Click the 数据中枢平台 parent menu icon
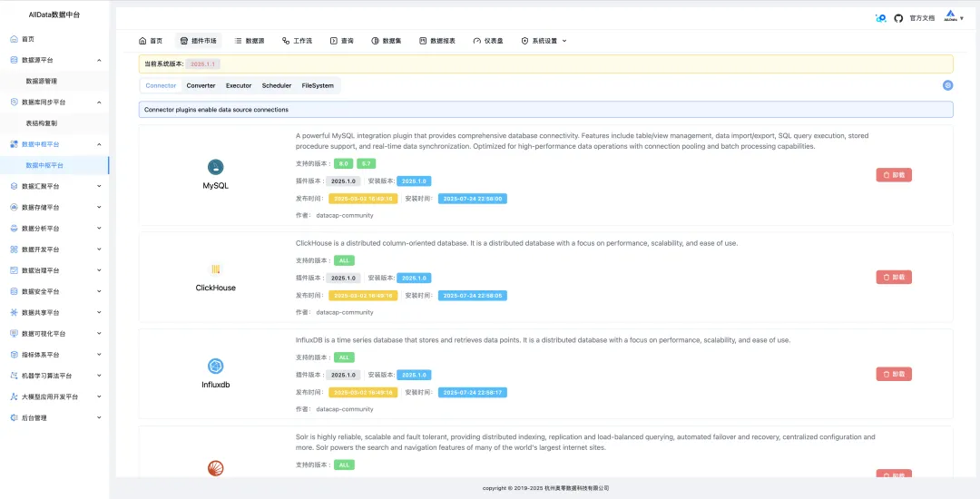The image size is (980, 499). (x=14, y=144)
